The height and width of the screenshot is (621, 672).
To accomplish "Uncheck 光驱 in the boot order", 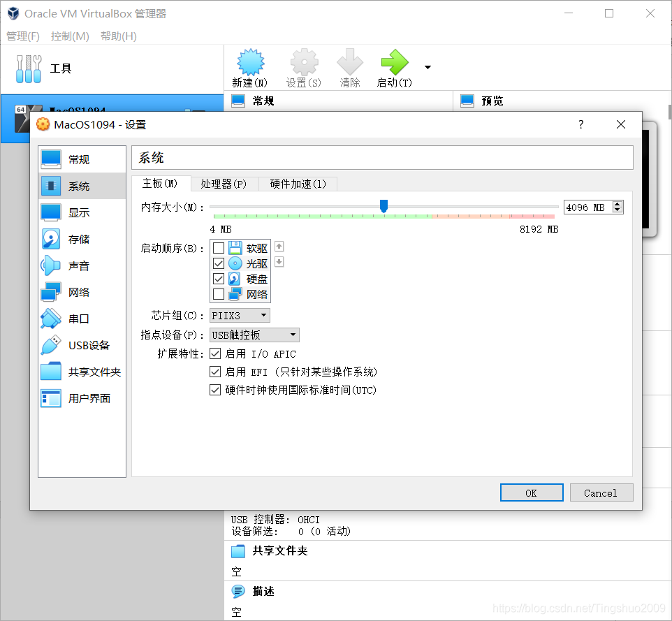I will (219, 263).
